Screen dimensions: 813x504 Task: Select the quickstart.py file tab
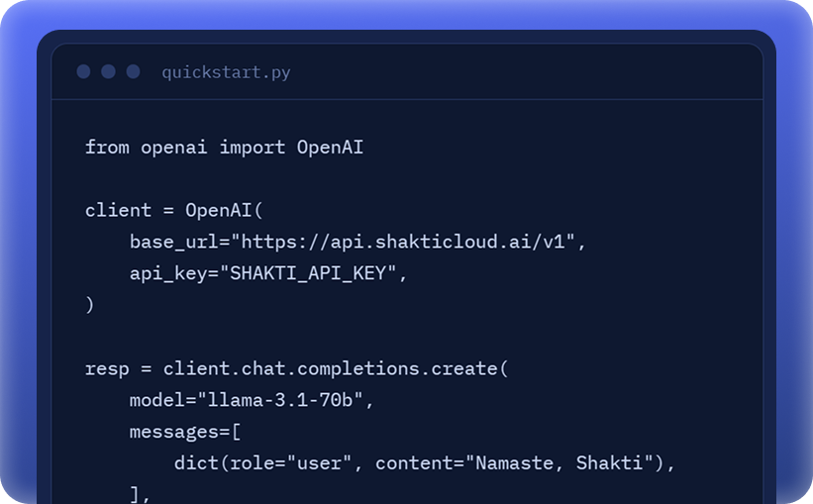pos(226,72)
